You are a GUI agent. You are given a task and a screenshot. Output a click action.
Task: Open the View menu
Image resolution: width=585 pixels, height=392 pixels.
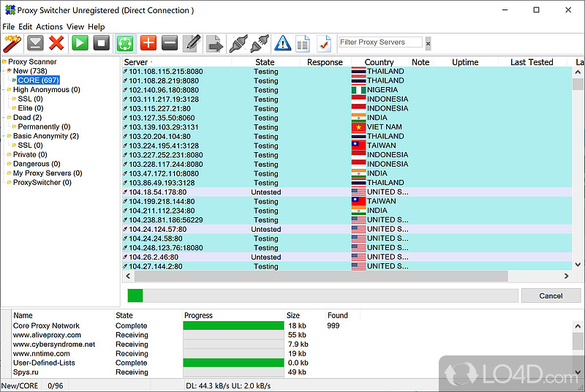coord(75,27)
